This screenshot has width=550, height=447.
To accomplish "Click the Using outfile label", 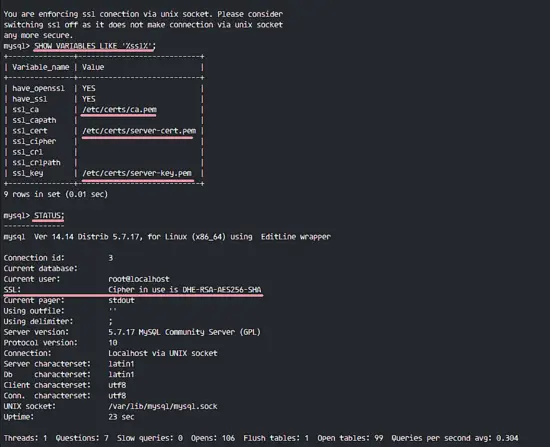I will (x=34, y=311).
